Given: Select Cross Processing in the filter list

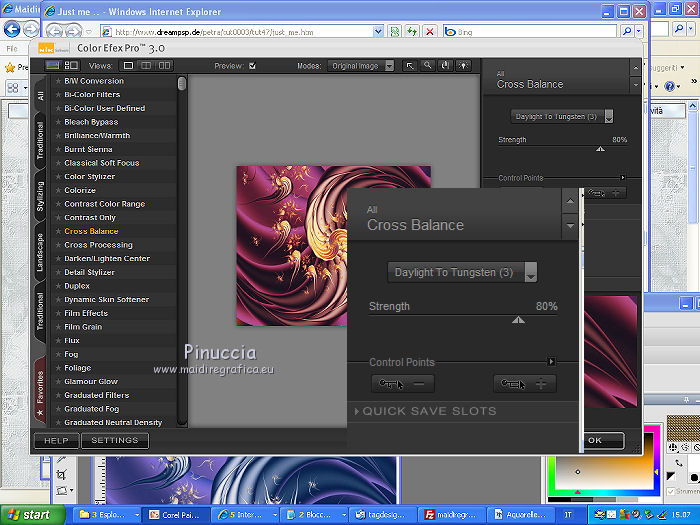Looking at the screenshot, I should 98,245.
